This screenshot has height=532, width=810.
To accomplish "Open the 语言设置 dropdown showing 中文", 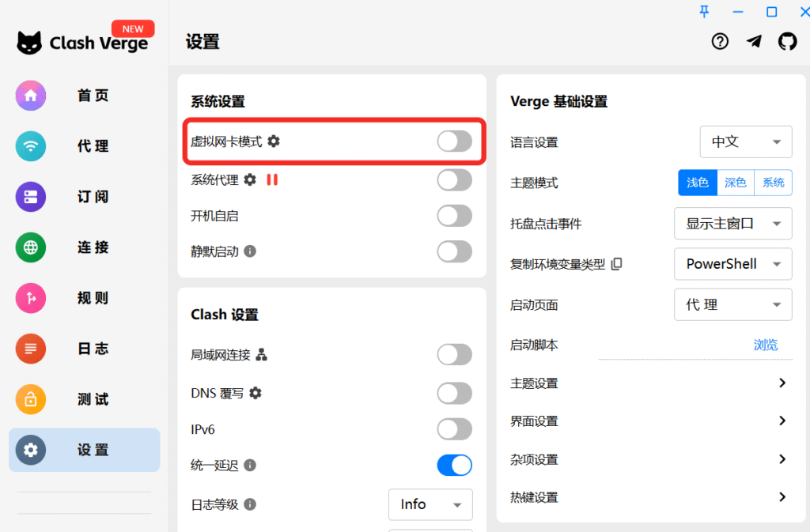I will (745, 142).
